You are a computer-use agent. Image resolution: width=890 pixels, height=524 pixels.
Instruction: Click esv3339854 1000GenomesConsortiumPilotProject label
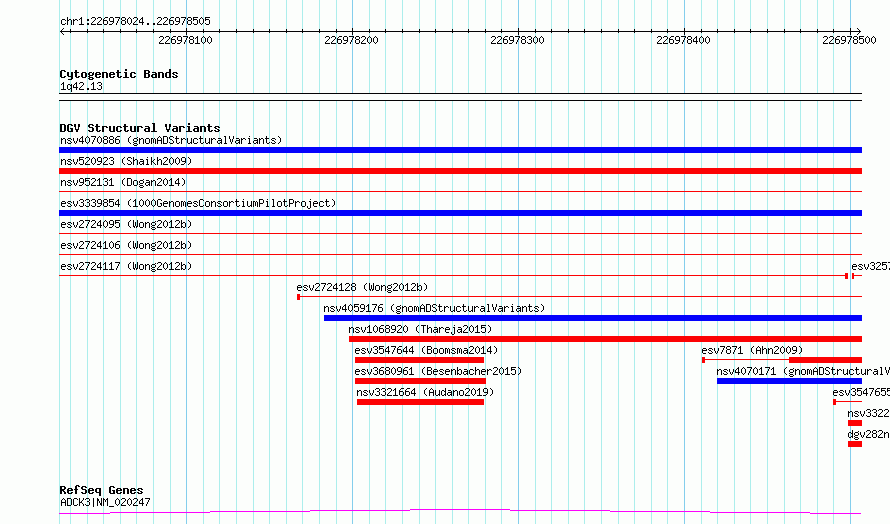[198, 203]
